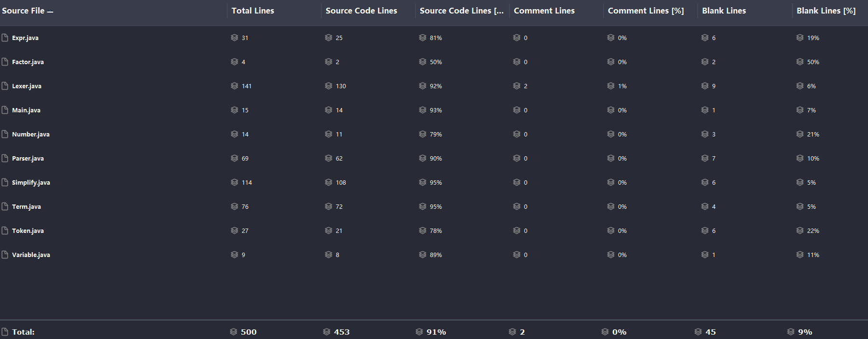Click the 69 total lines value
Image resolution: width=868 pixels, height=339 pixels.
click(245, 159)
